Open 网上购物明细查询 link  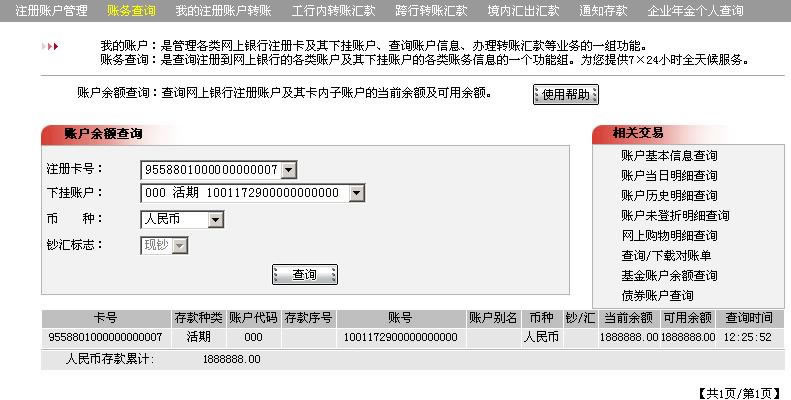click(669, 236)
